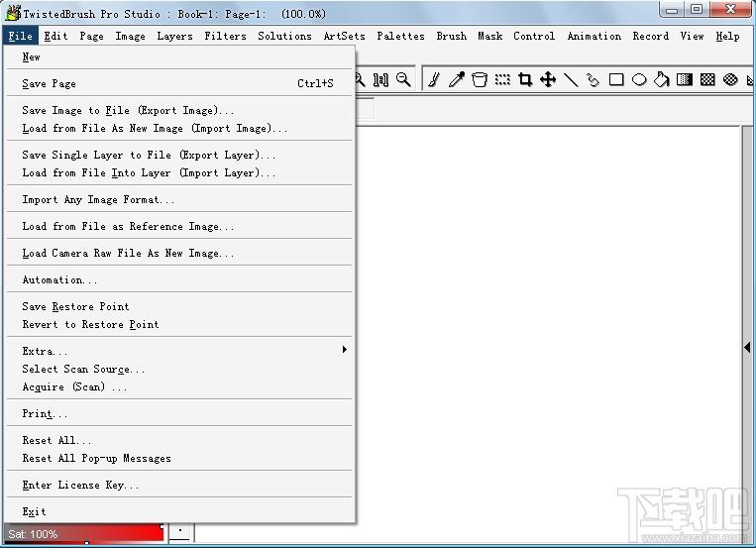Screen dimensions: 756x548
Task: Open the Palettes menu
Action: pyautogui.click(x=400, y=37)
